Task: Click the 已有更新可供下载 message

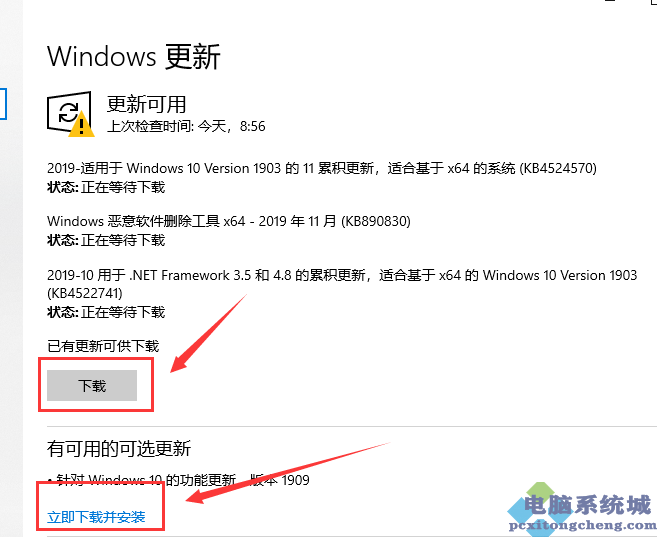Action: [x=103, y=346]
